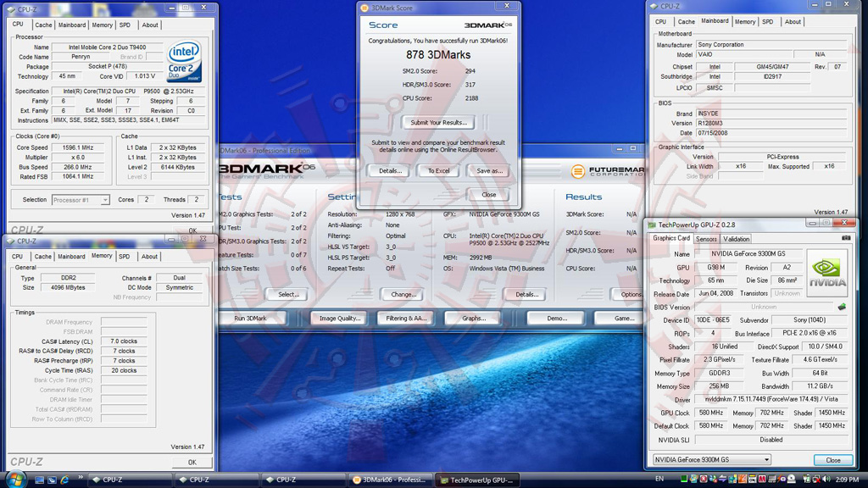868x488 pixels.
Task: Click the battery power tray icon
Action: click(807, 480)
